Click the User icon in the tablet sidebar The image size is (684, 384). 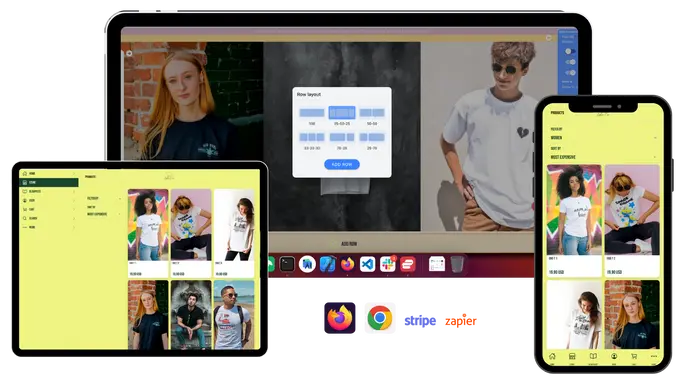tap(25, 200)
